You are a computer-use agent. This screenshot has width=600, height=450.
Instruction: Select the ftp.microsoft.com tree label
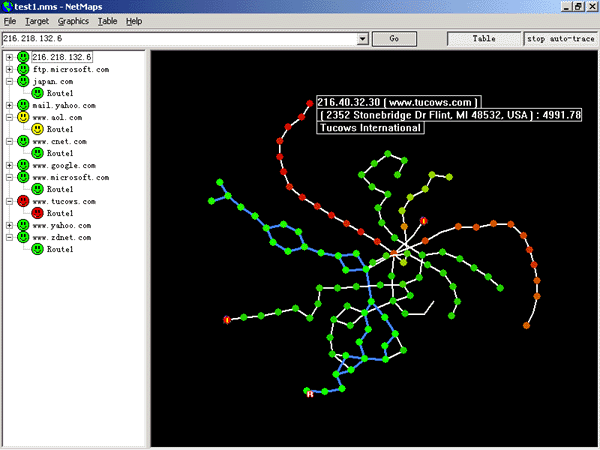pyautogui.click(x=71, y=69)
